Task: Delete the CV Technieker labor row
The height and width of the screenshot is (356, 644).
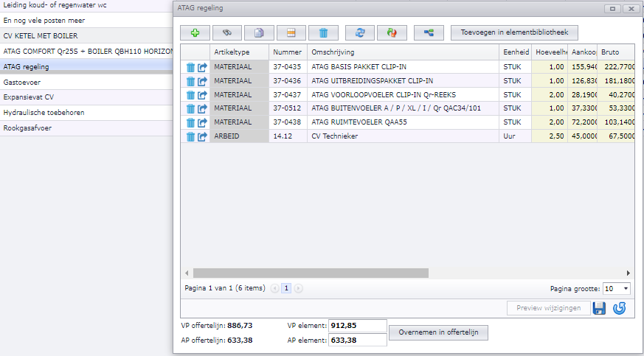Action: click(x=190, y=136)
